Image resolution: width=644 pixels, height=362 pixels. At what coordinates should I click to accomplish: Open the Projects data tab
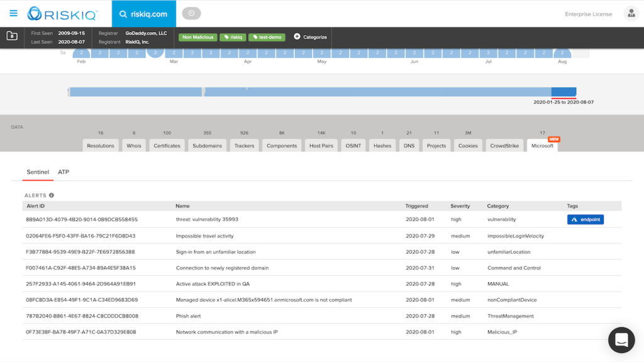[x=436, y=146]
